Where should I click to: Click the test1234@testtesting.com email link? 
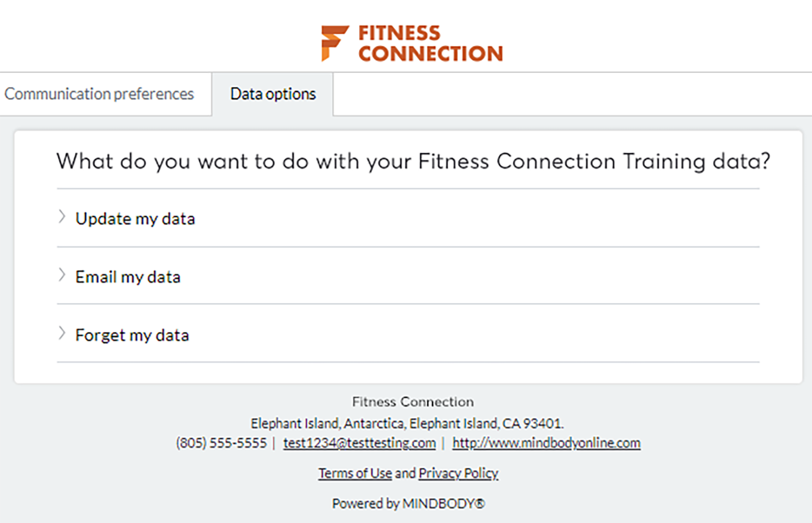click(359, 443)
